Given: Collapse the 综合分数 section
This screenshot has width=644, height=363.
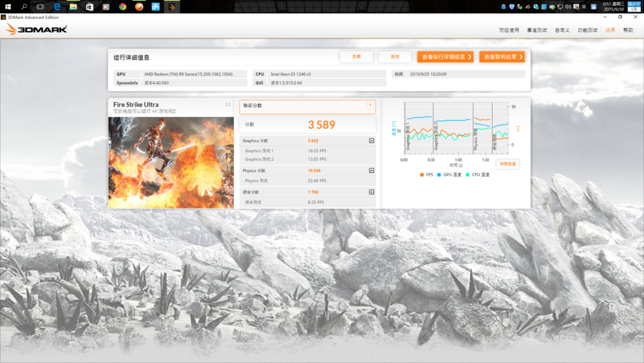Looking at the screenshot, I should (x=372, y=192).
